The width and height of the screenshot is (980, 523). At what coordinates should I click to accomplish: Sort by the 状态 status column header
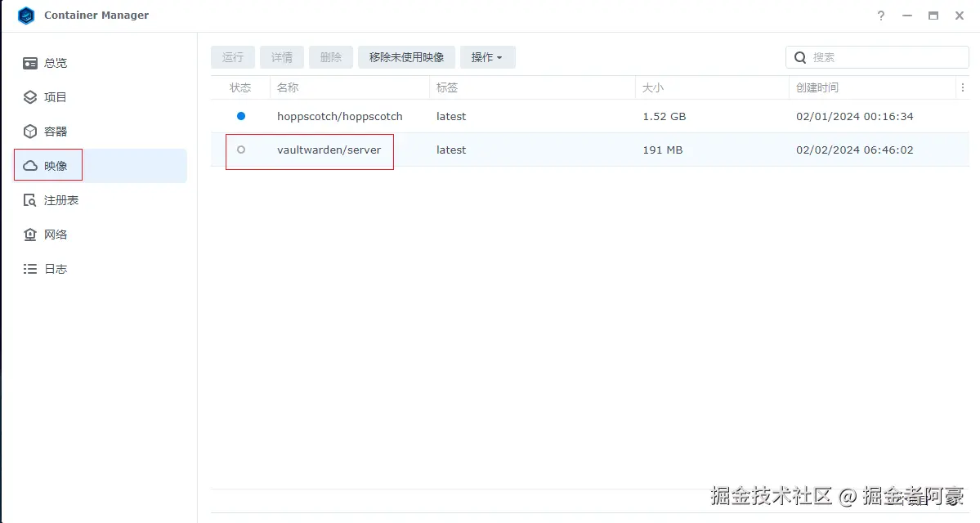click(x=240, y=88)
